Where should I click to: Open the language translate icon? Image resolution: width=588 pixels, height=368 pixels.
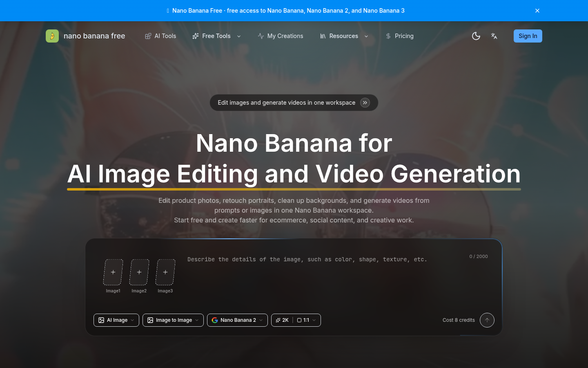tap(494, 36)
